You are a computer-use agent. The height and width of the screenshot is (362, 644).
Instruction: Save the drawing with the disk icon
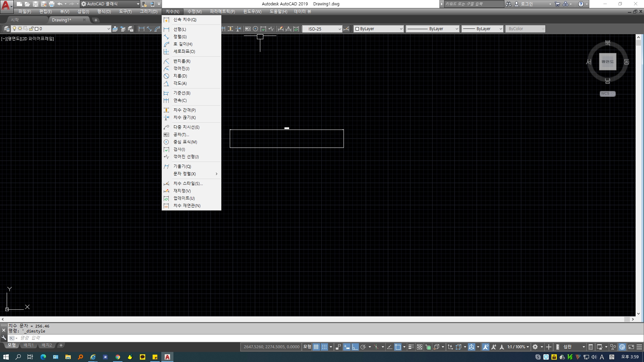coord(36,4)
